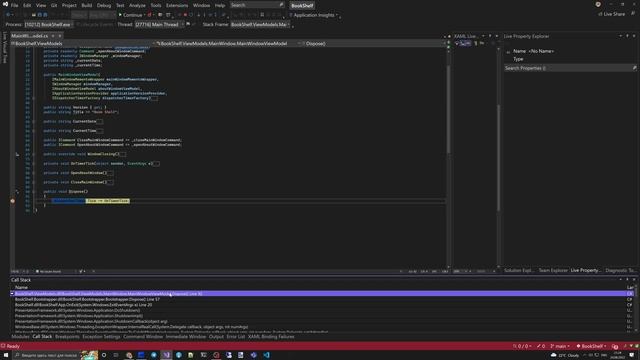Pin the Live Property Explorer panel
The width and height of the screenshot is (640, 360).
[x=627, y=36]
